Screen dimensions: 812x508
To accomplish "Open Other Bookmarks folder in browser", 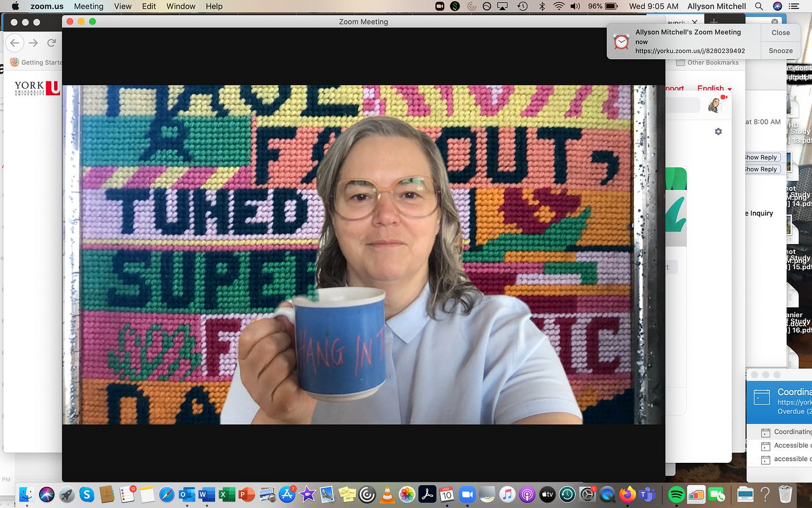I will (x=708, y=63).
